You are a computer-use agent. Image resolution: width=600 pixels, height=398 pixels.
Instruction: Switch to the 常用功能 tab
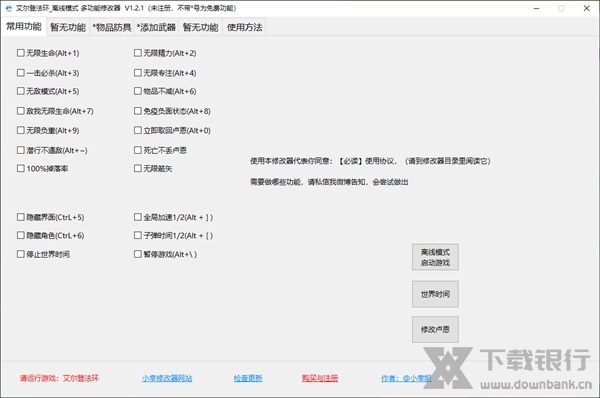(x=24, y=27)
